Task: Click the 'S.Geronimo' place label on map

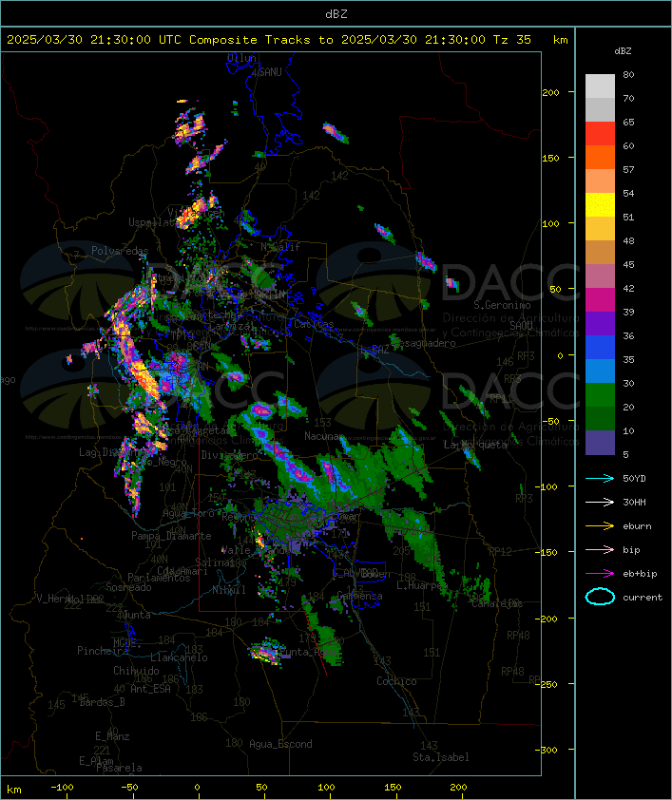Action: coord(502,305)
